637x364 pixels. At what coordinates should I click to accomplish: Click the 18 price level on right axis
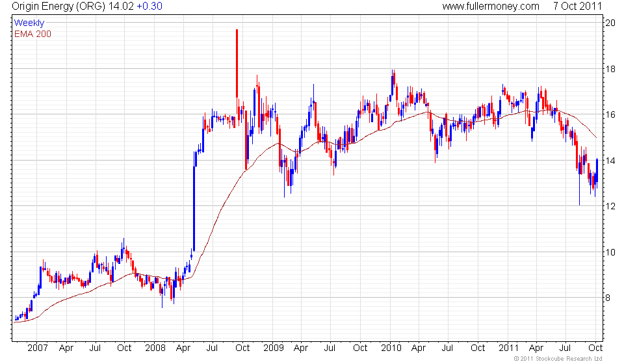610,69
